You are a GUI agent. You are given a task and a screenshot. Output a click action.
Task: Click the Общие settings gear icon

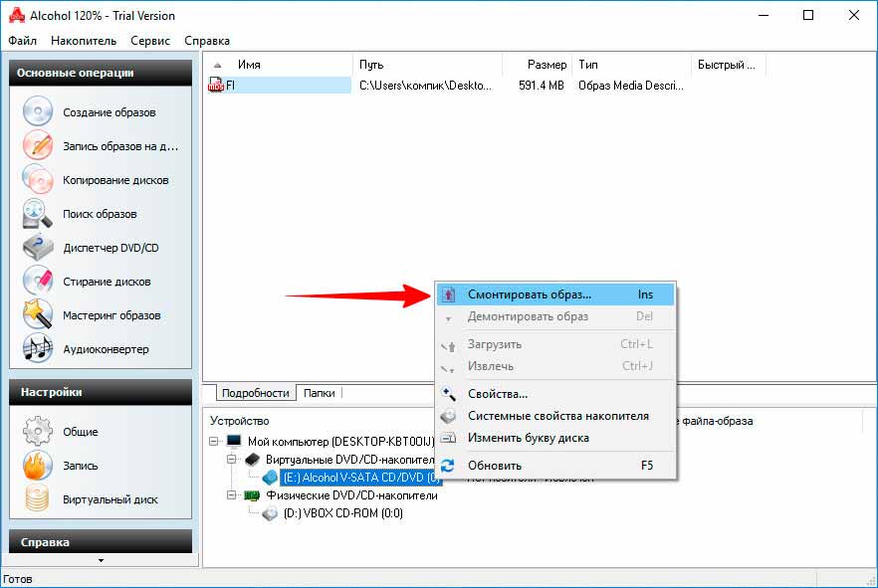(38, 432)
